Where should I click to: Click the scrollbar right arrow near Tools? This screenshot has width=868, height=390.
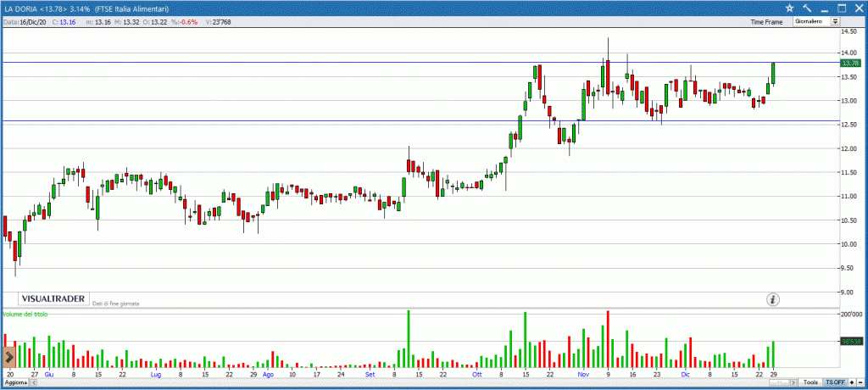tap(793, 382)
